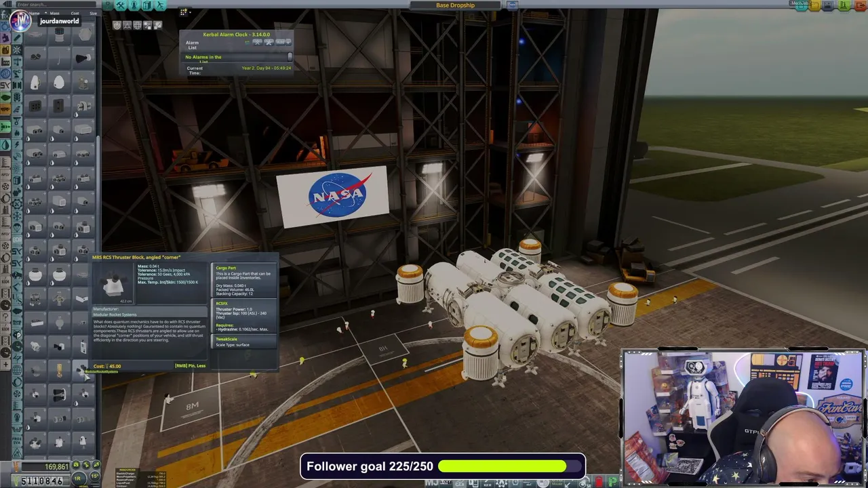
Task: Click the 'Year 2, Day 94 - 05:49:24' time
Action: (267, 68)
